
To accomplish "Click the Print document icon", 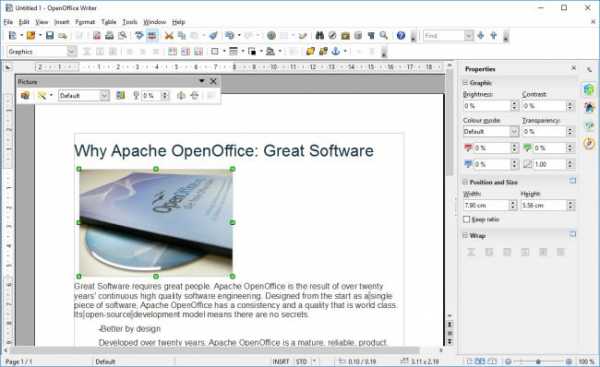I will [x=109, y=36].
